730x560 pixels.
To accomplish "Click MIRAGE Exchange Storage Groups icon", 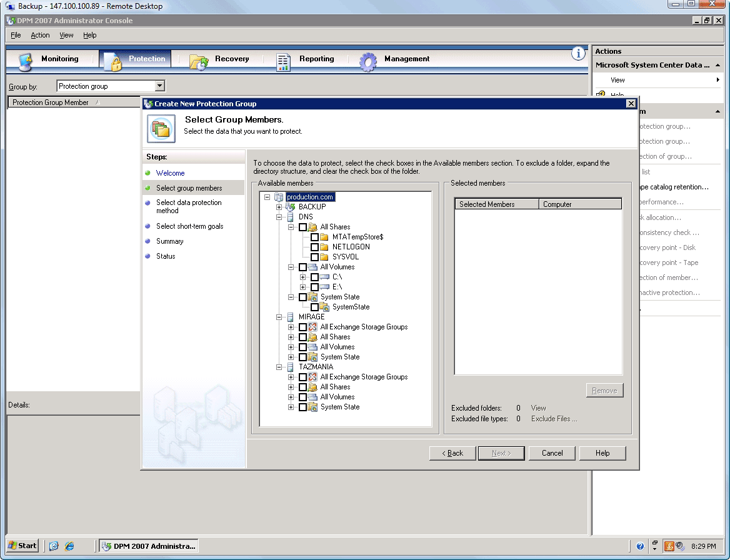I will (x=312, y=327).
